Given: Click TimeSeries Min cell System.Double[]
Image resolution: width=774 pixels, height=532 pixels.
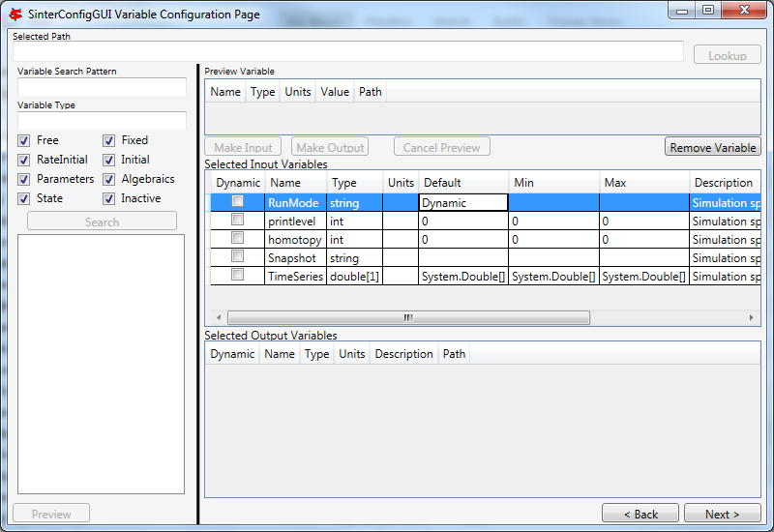Looking at the screenshot, I should [x=553, y=277].
